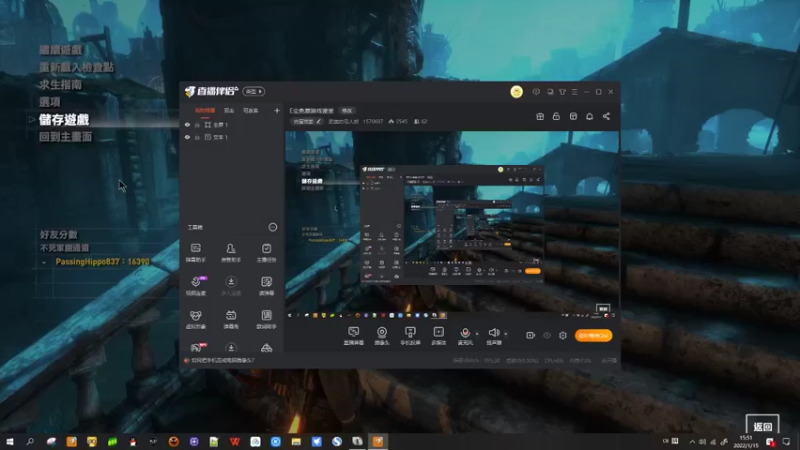Open the streaming settings gear

[563, 335]
